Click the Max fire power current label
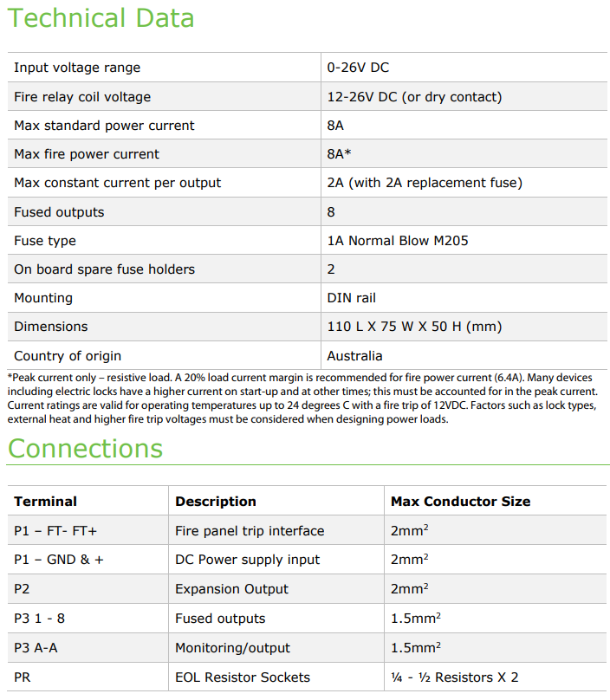This screenshot has width=610, height=700. pyautogui.click(x=87, y=154)
